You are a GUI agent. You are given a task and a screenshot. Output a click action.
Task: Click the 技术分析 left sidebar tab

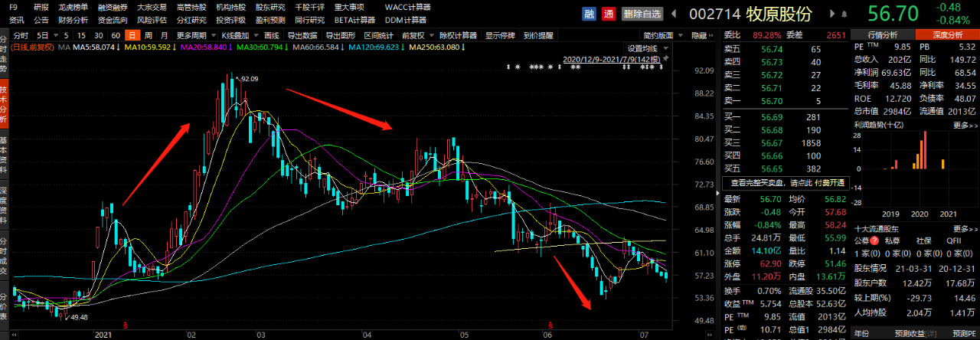(5, 96)
